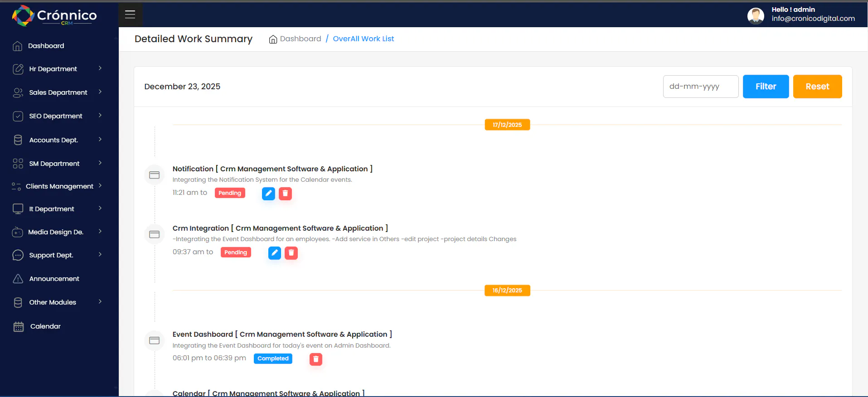Viewport: 868px width, 397px height.
Task: Expand the Accounts Dept. submenu chevron
Action: [x=100, y=140]
